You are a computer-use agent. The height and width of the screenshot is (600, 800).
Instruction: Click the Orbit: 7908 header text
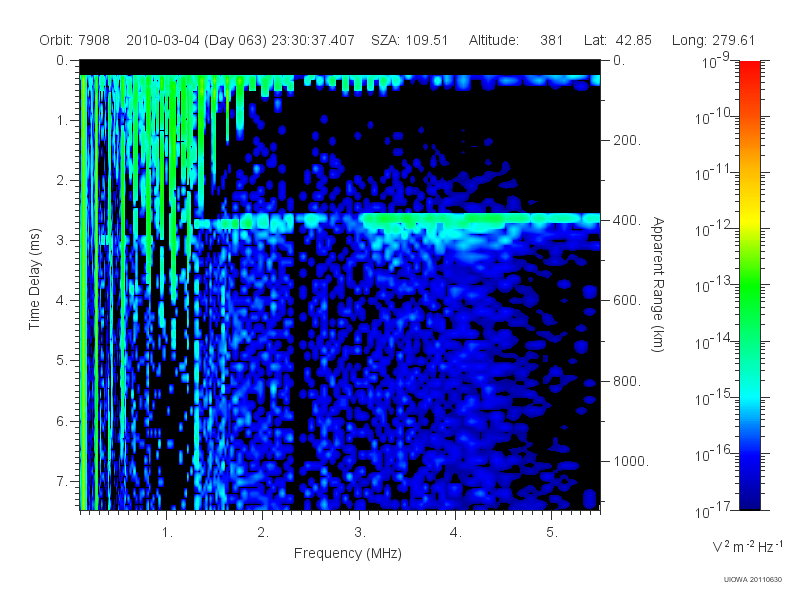pyautogui.click(x=74, y=40)
